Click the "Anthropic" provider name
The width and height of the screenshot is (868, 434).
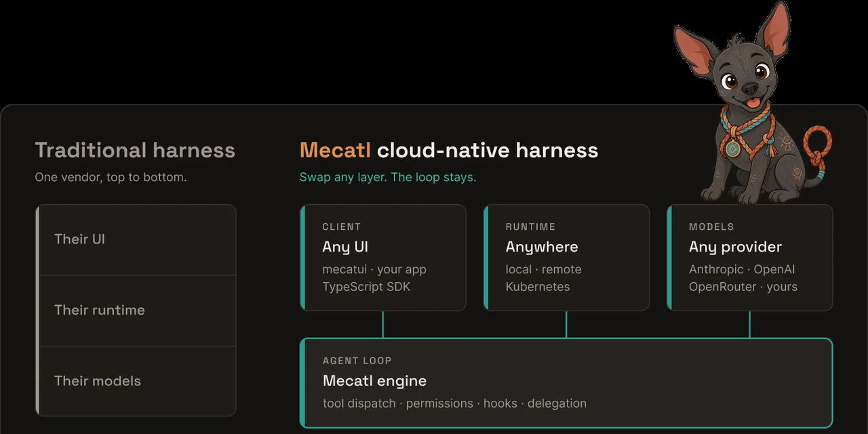click(x=716, y=269)
